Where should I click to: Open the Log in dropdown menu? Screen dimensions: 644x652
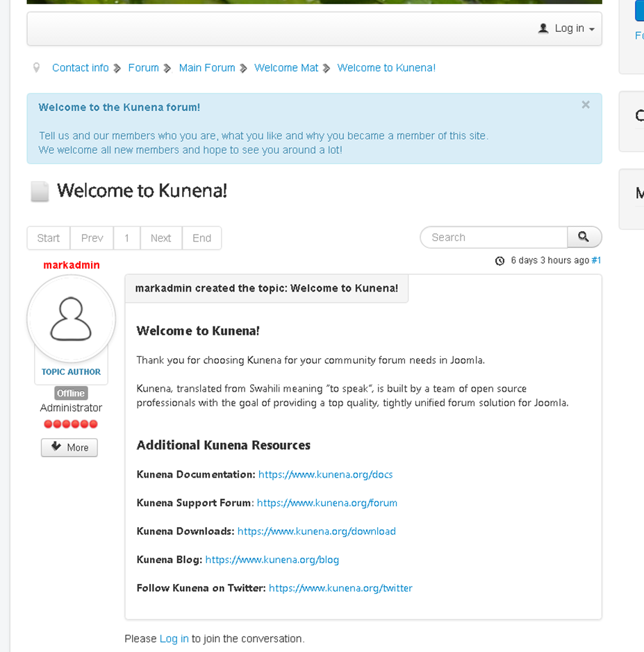(567, 28)
